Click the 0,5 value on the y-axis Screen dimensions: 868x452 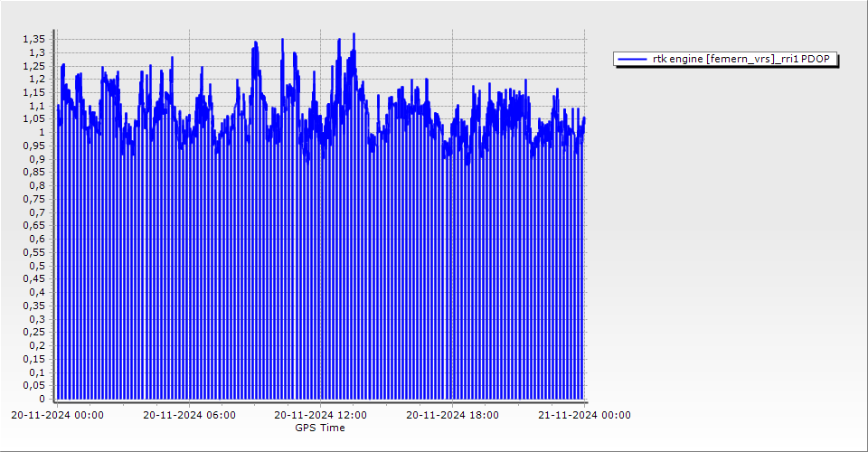tap(37, 266)
